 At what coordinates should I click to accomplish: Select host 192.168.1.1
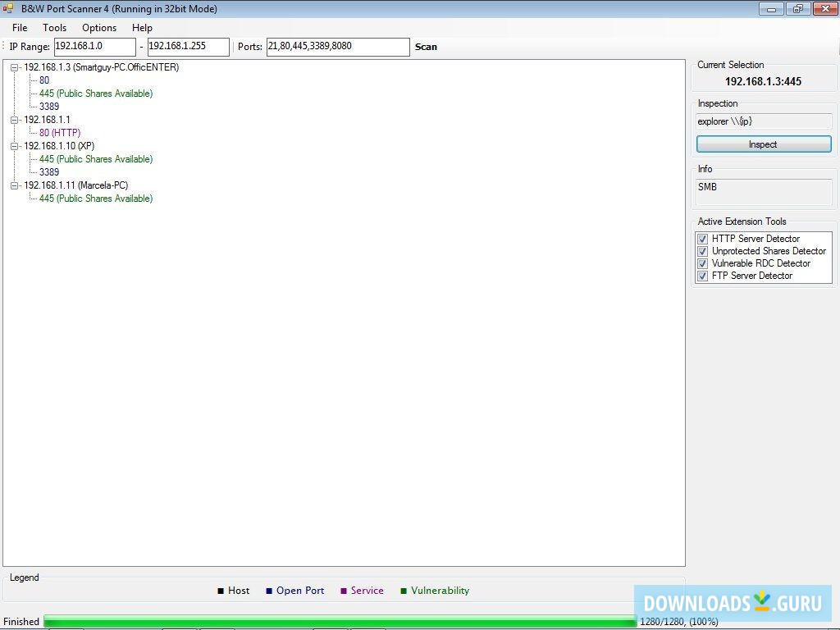coord(47,120)
